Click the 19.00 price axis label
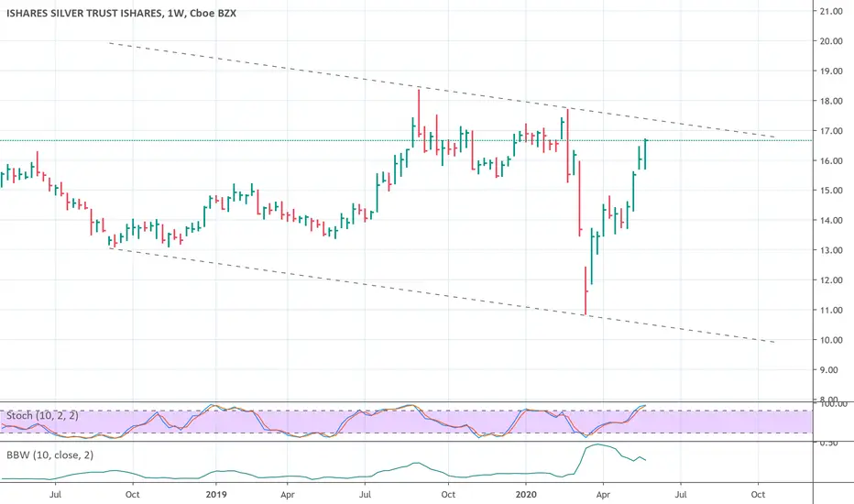 pos(830,71)
